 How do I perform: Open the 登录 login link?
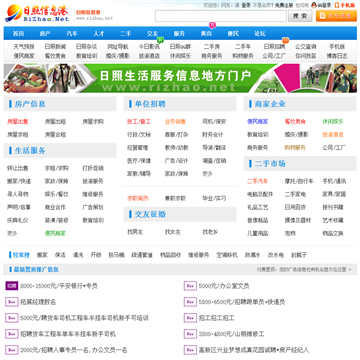(246, 5)
